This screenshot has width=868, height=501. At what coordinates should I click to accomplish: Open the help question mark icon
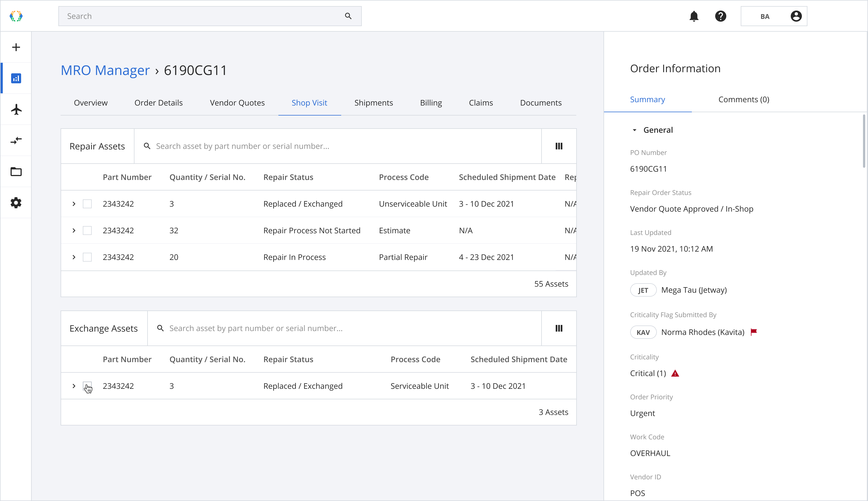tap(720, 16)
